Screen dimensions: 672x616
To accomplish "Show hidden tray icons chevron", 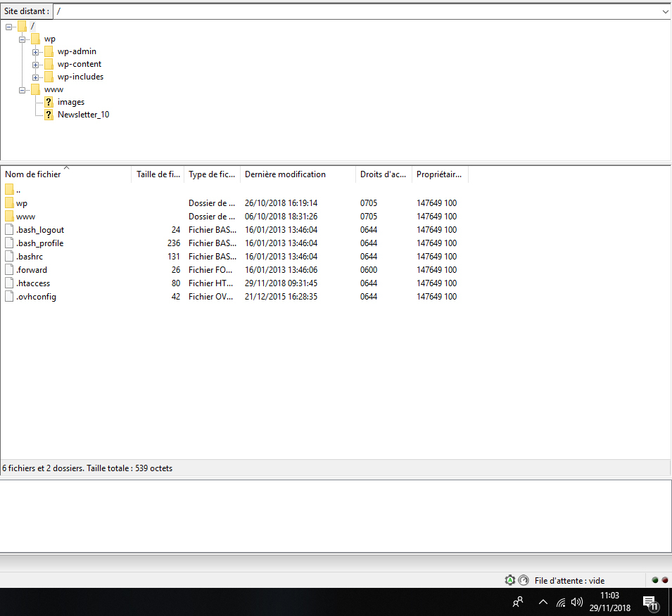I will tap(543, 603).
